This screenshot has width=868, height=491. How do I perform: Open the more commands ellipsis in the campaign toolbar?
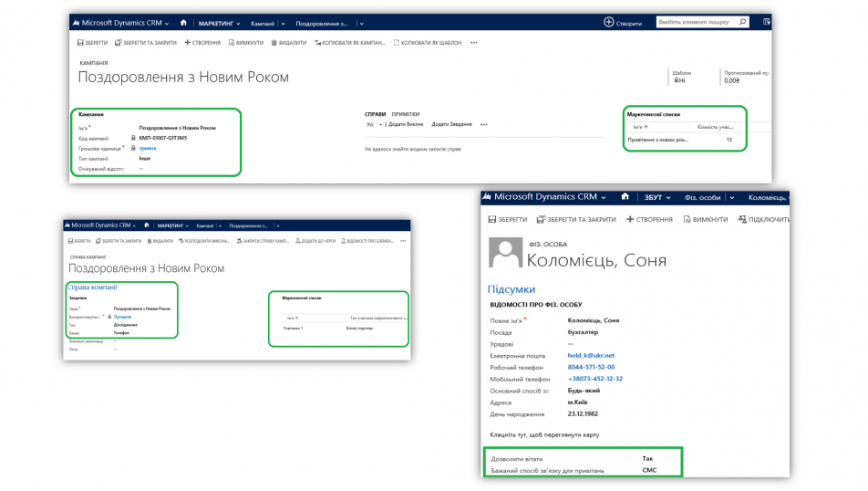(x=474, y=43)
